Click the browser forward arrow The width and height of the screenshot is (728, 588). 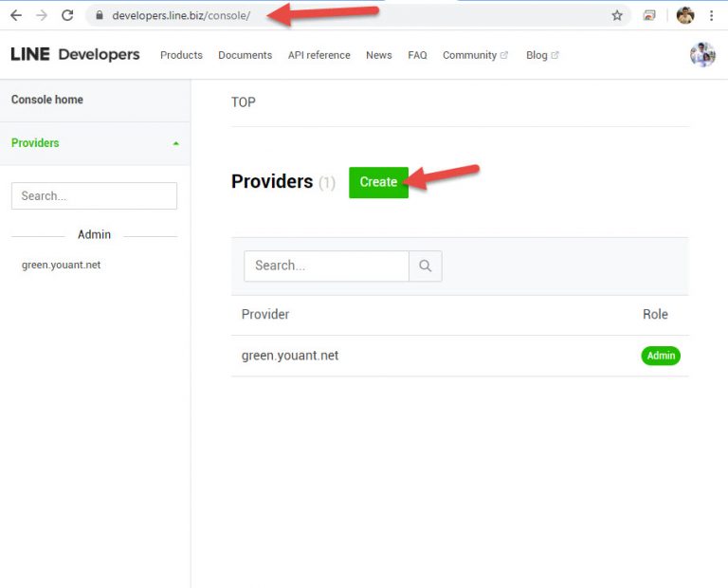coord(42,15)
